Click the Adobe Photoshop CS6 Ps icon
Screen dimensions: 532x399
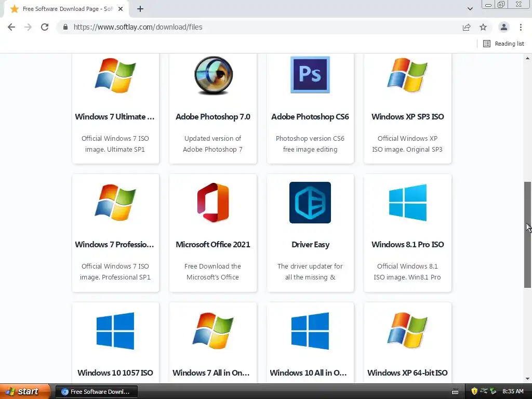coord(310,75)
